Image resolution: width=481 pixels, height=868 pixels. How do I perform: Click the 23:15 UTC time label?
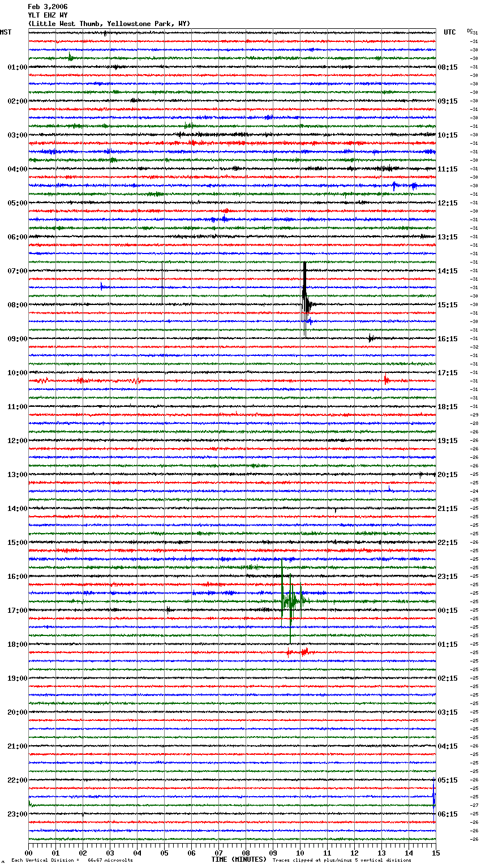[x=448, y=577]
